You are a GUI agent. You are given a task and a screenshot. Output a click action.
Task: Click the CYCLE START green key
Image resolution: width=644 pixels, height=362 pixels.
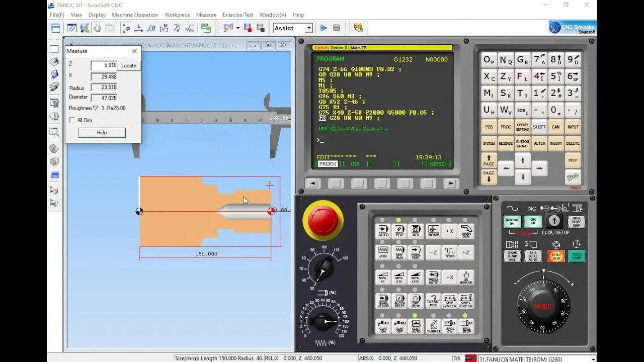[577, 256]
